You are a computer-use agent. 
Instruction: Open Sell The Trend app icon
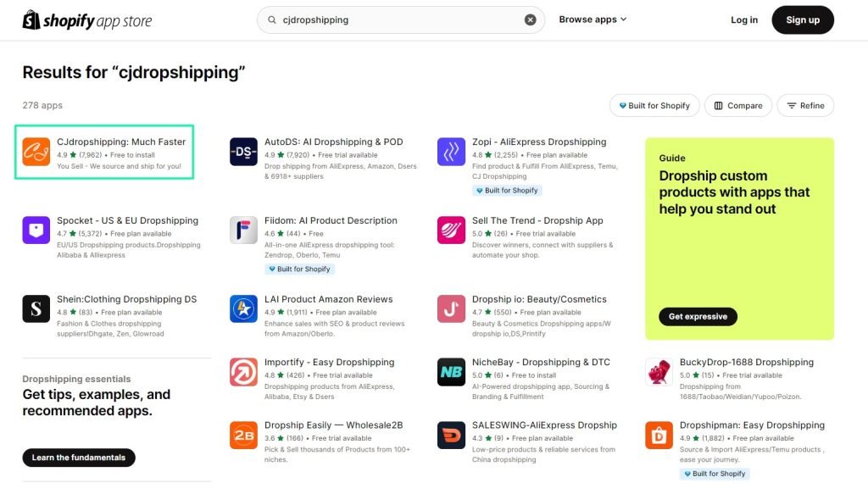point(451,230)
